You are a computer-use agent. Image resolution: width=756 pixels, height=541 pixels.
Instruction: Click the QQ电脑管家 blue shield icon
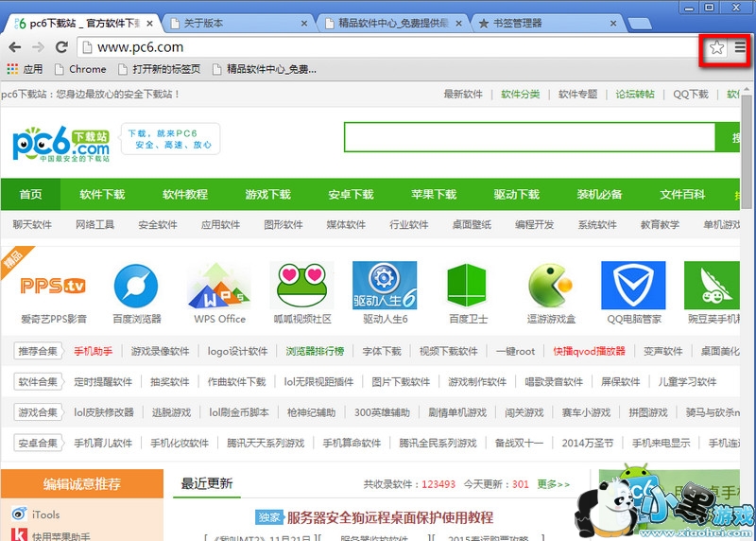point(633,286)
